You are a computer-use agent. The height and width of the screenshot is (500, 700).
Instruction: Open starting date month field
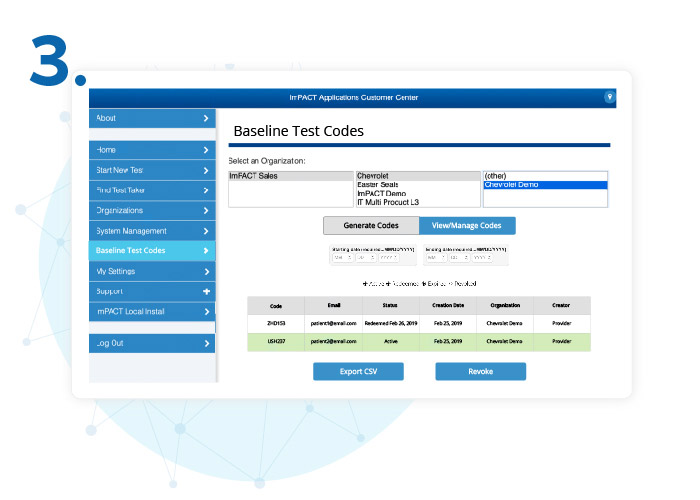pyautogui.click(x=343, y=258)
